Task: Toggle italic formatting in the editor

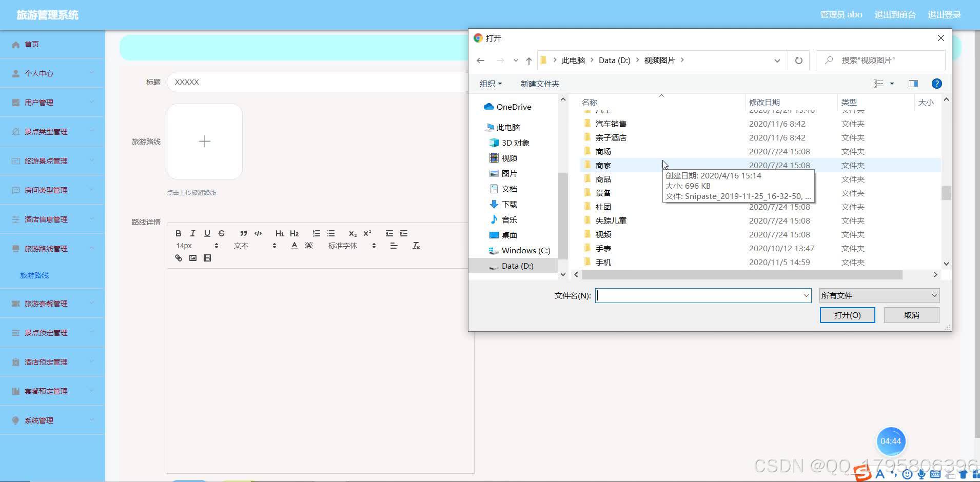Action: 192,233
